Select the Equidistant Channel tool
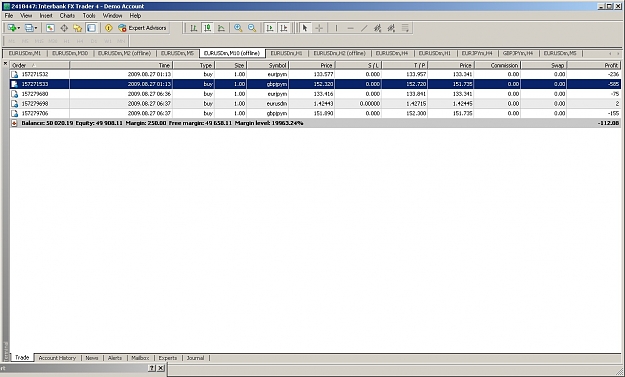 (377, 28)
